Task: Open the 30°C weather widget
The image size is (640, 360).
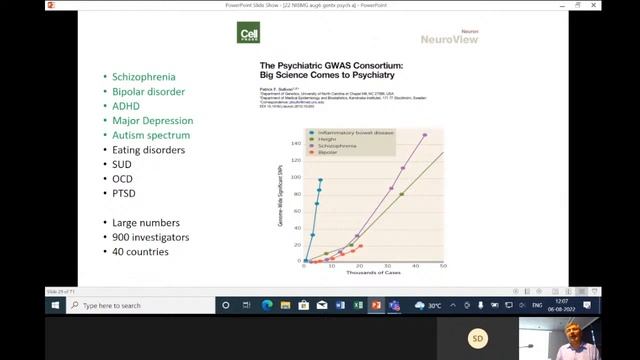Action: pyautogui.click(x=428, y=305)
